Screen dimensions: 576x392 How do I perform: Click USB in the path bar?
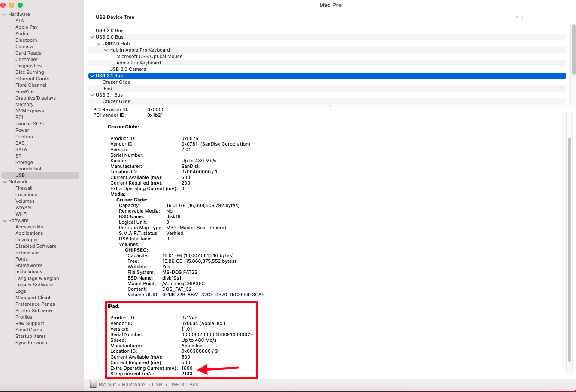coord(157,385)
